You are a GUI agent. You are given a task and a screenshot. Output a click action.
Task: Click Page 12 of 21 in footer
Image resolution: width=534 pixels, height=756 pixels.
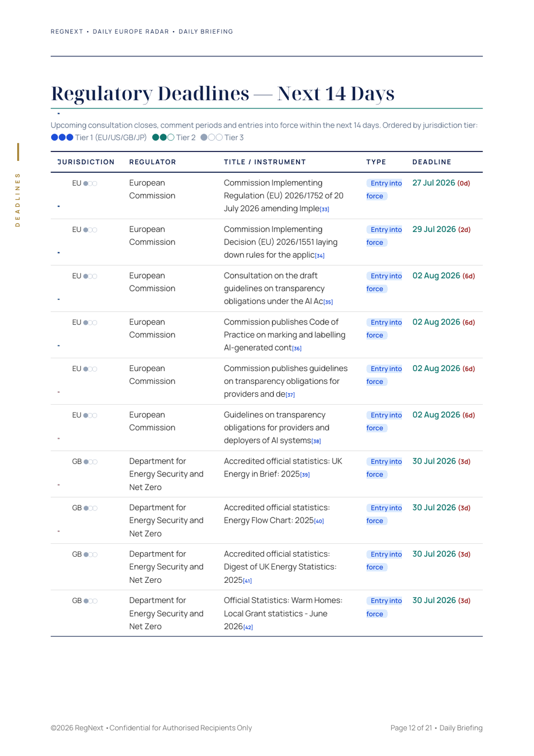(411, 728)
